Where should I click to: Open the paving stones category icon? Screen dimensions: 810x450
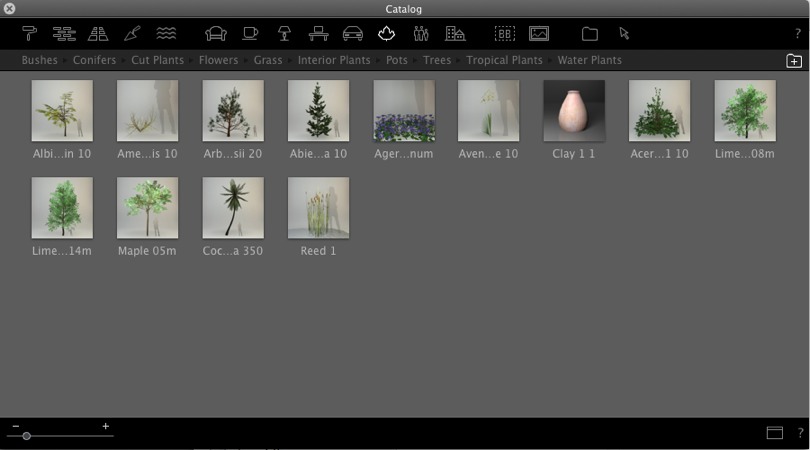coord(98,34)
